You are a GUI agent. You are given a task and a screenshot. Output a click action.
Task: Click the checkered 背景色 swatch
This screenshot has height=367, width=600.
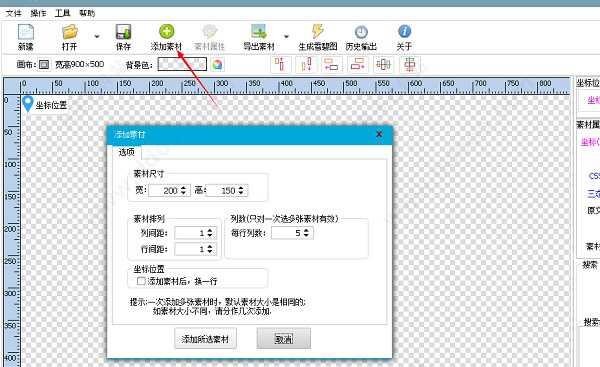(183, 64)
